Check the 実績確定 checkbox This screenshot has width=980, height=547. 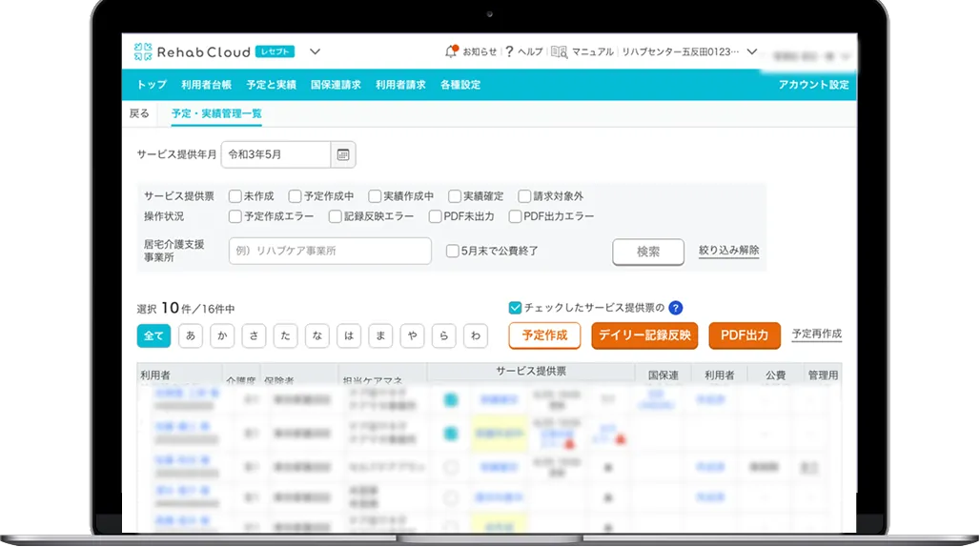click(x=455, y=196)
